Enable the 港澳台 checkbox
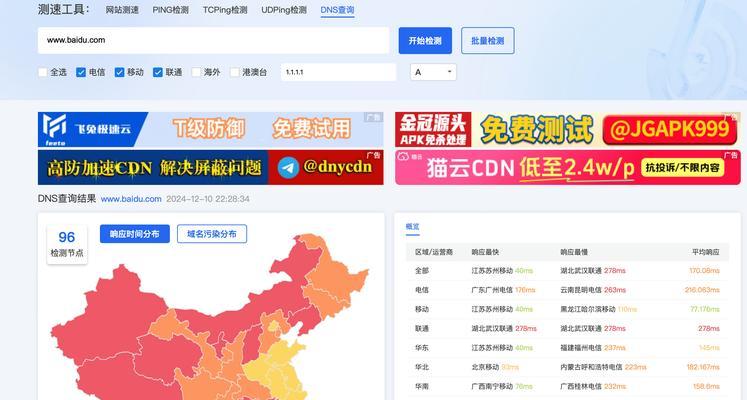 pos(234,72)
